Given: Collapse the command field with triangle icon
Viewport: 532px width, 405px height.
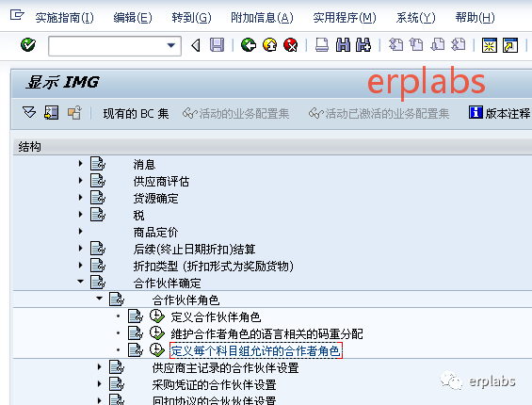Looking at the screenshot, I should (x=196, y=45).
